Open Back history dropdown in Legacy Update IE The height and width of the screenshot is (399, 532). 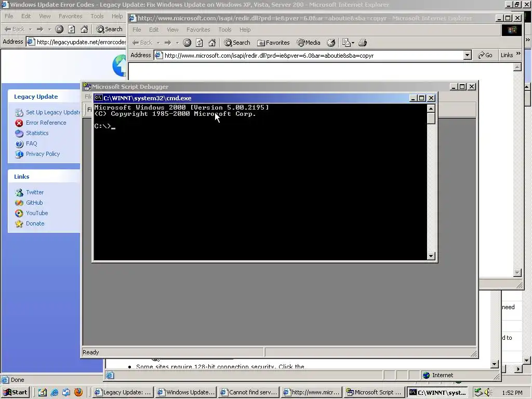pyautogui.click(x=30, y=30)
